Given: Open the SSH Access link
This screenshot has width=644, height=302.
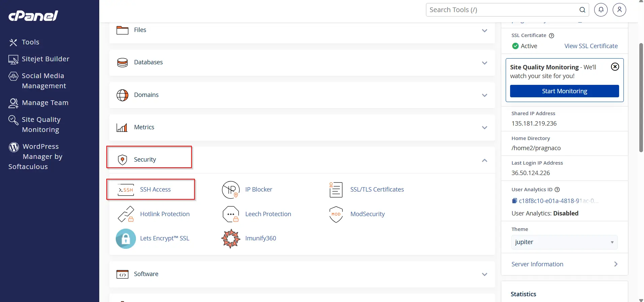Looking at the screenshot, I should (155, 190).
